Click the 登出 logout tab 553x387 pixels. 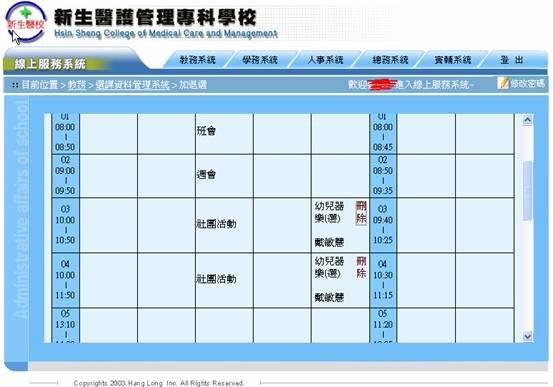(x=512, y=60)
